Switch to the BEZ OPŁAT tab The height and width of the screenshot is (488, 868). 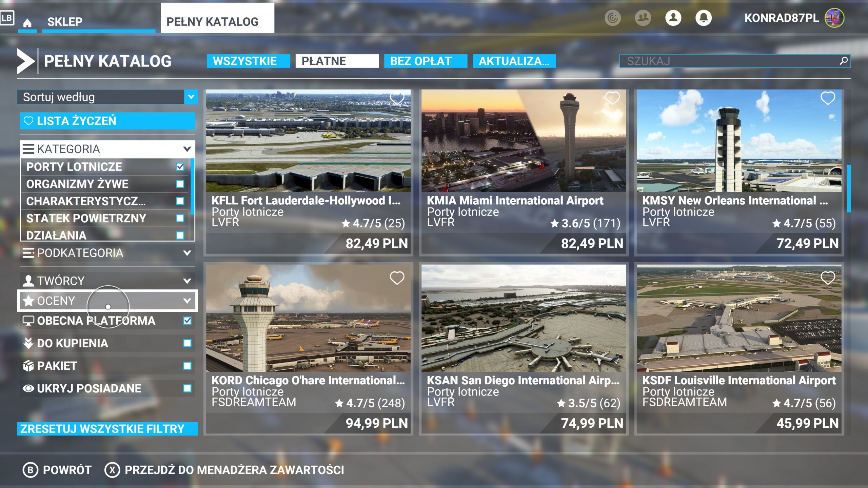tap(425, 61)
